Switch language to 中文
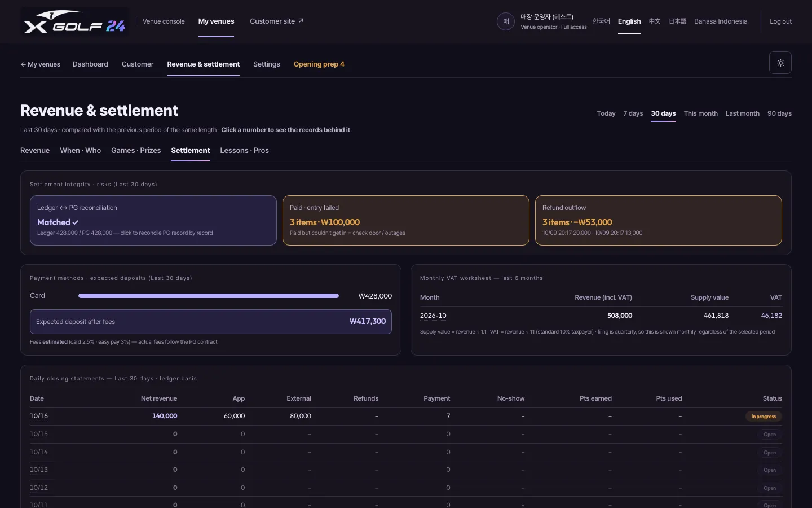 [655, 21]
